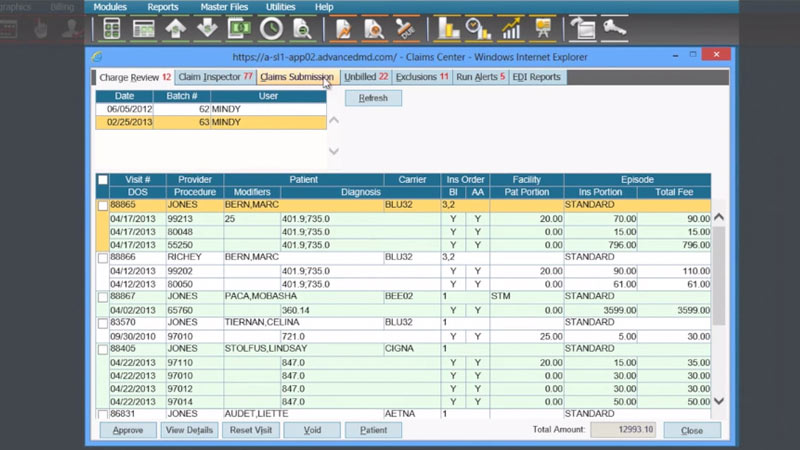Click the orange DUE stamp icon
The width and height of the screenshot is (800, 450).
tap(406, 29)
